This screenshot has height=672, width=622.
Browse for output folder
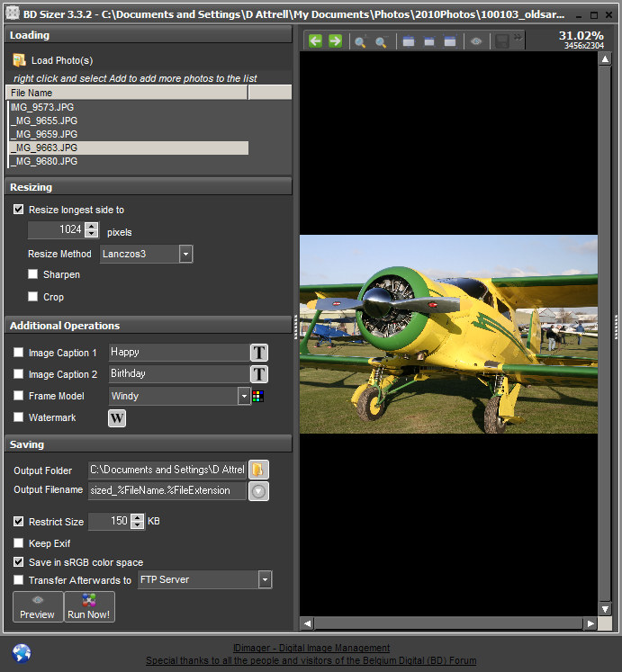coord(258,470)
